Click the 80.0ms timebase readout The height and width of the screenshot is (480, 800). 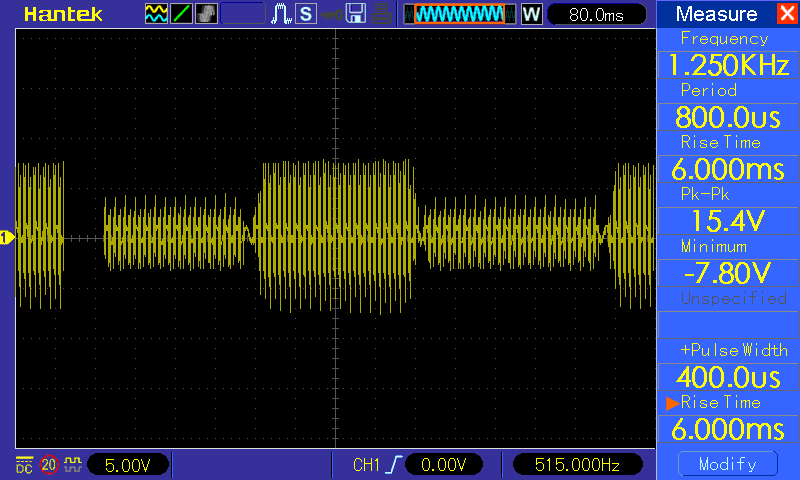596,14
